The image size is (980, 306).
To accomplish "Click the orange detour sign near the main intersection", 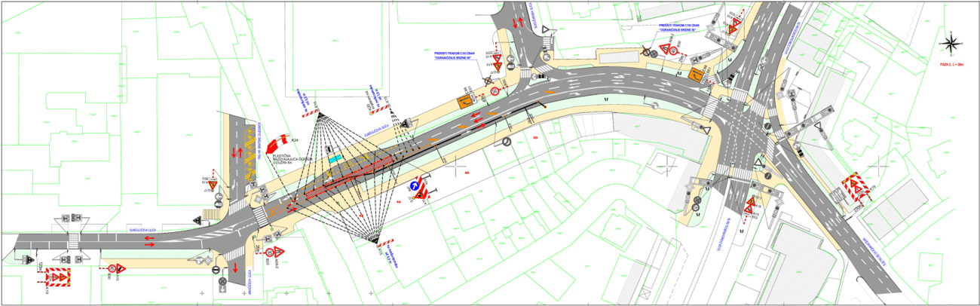I will coord(695,73).
